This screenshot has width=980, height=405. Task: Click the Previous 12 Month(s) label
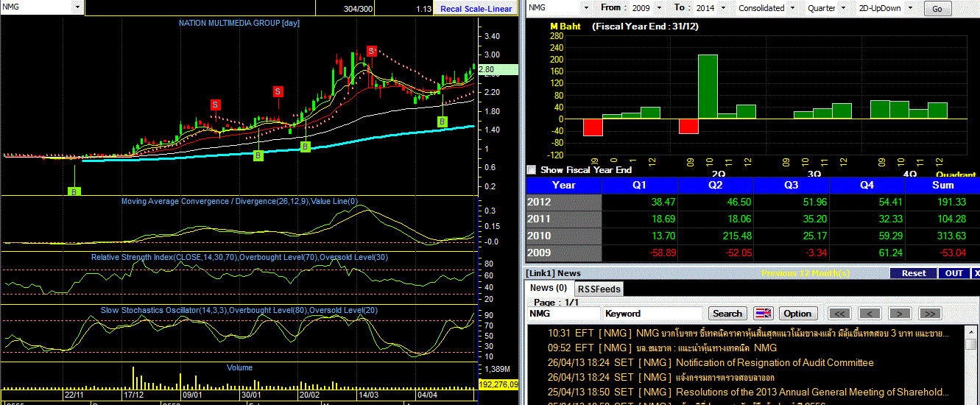(805, 273)
